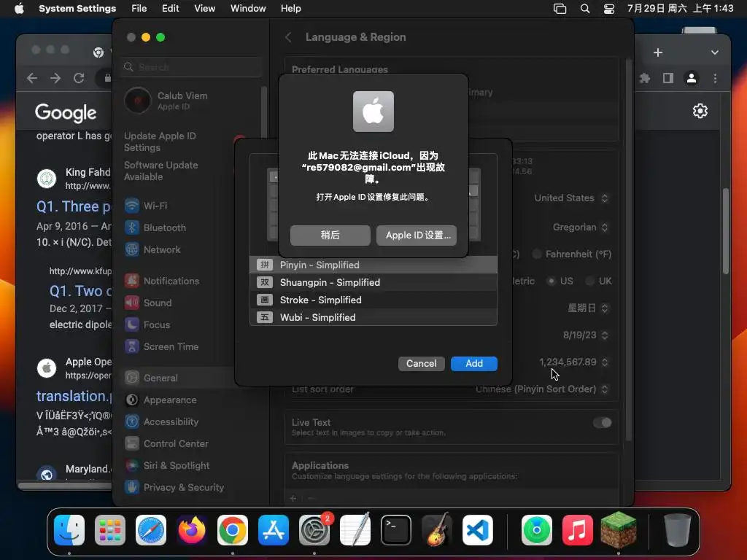This screenshot has width=747, height=560.
Task: Select Stroke - Simplified input source
Action: pos(373,300)
